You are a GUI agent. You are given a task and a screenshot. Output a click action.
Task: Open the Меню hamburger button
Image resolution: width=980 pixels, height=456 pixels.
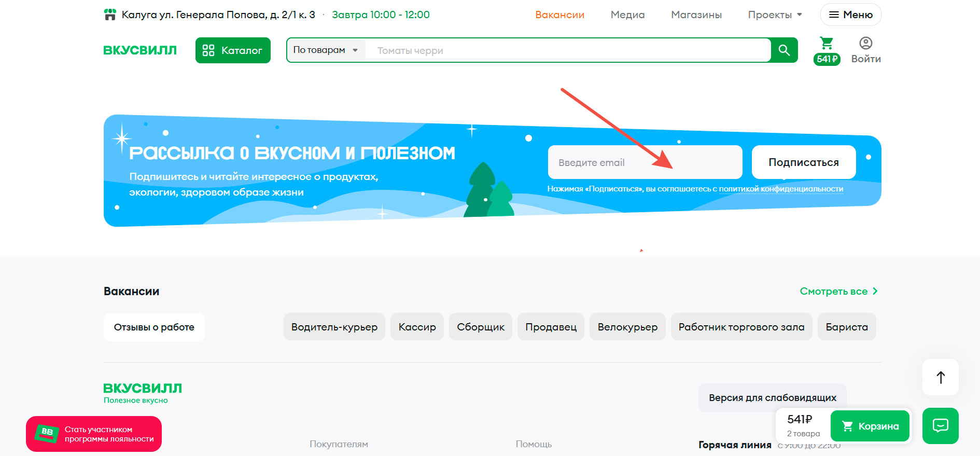850,15
